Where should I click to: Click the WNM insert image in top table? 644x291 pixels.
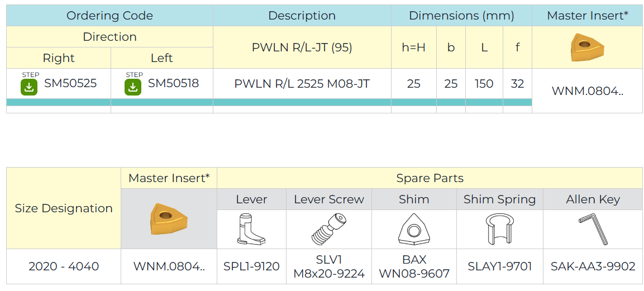[x=588, y=47]
